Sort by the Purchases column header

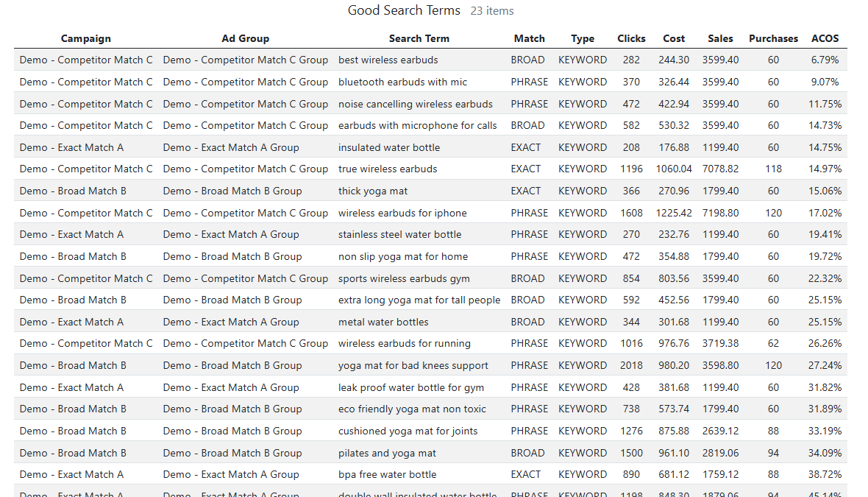pos(773,38)
